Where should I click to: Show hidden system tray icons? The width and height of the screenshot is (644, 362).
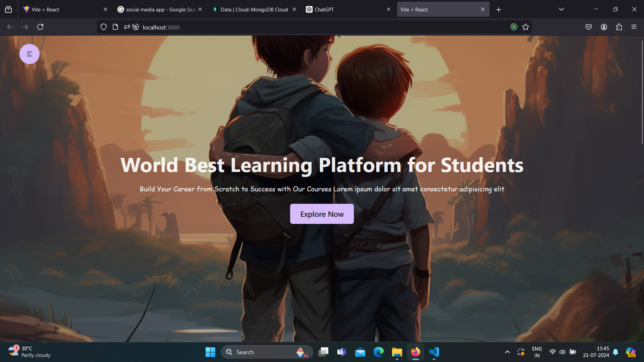(507, 352)
